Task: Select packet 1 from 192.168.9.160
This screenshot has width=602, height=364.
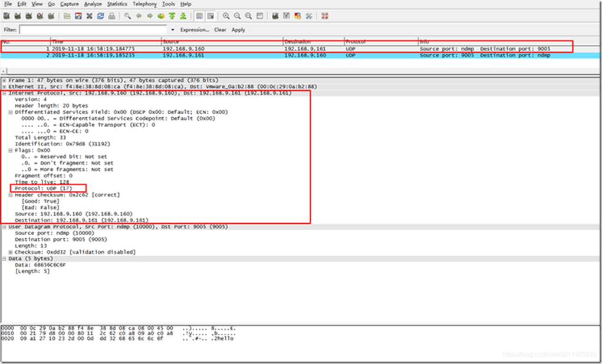Action: tap(300, 49)
